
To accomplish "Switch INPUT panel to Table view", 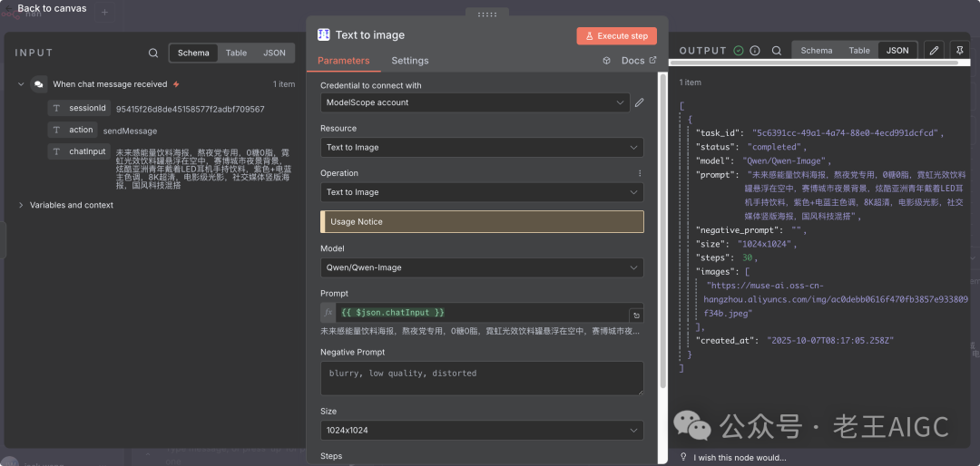I will pos(236,53).
